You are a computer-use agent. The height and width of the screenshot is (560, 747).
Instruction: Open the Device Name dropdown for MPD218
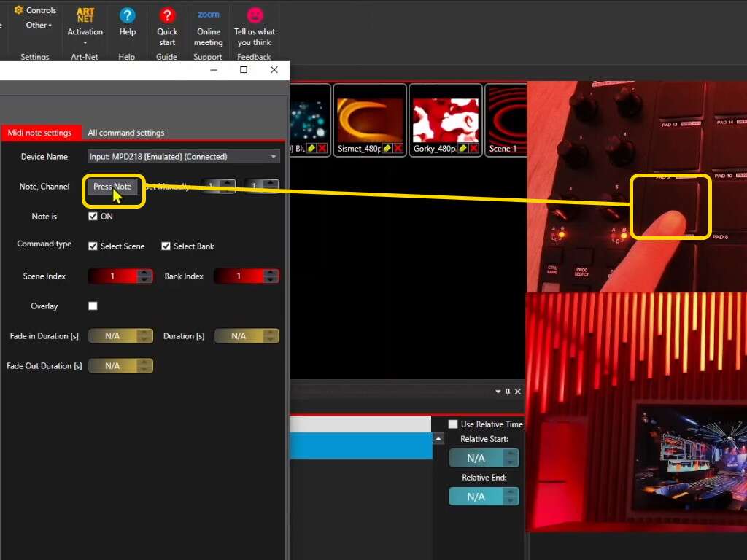[x=273, y=156]
